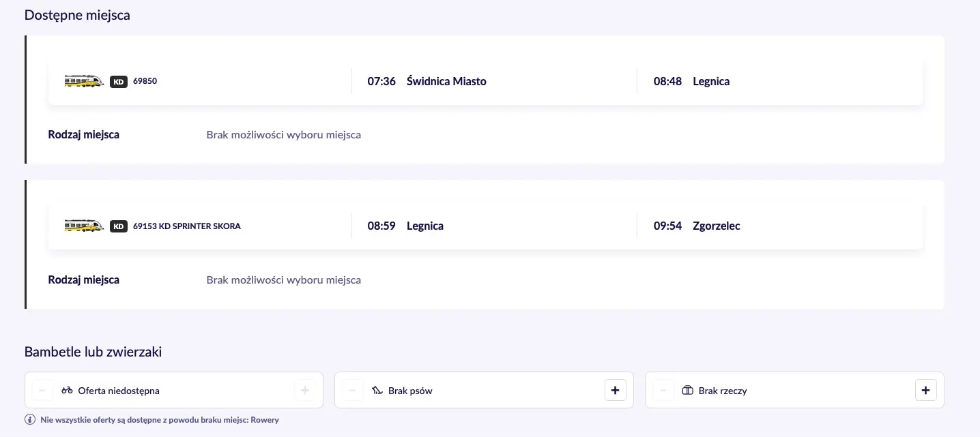Increase the luggage count with plus
Viewport: 980px width, 437px height.
[925, 391]
